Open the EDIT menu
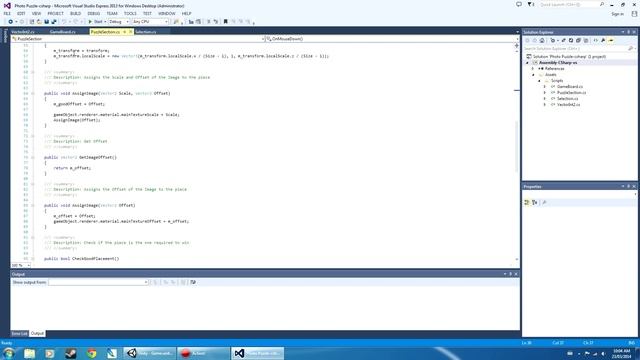 click(x=21, y=13)
